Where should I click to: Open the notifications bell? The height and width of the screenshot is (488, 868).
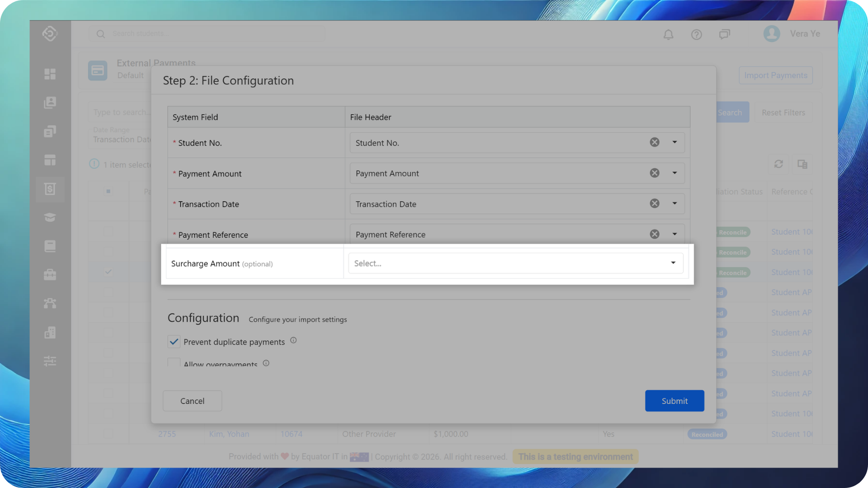[668, 34]
